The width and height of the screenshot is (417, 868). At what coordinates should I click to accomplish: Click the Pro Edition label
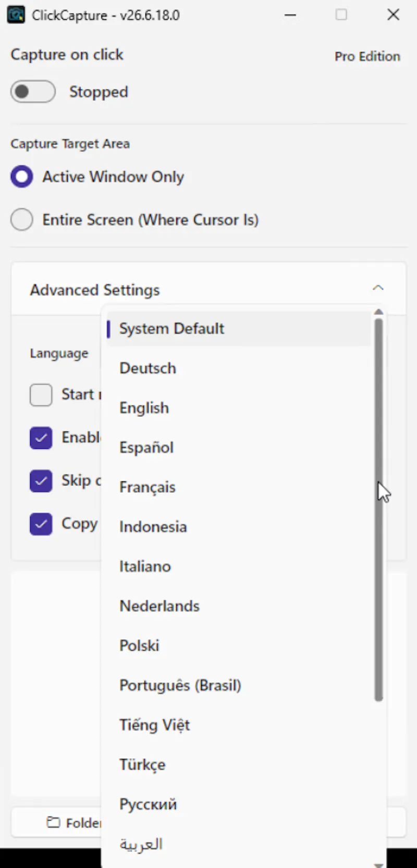[367, 56]
